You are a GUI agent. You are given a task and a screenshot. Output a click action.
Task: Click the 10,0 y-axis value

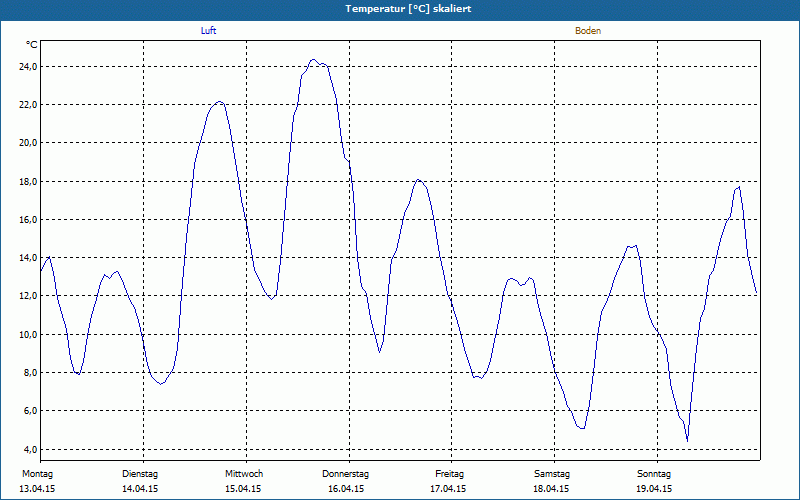29,334
